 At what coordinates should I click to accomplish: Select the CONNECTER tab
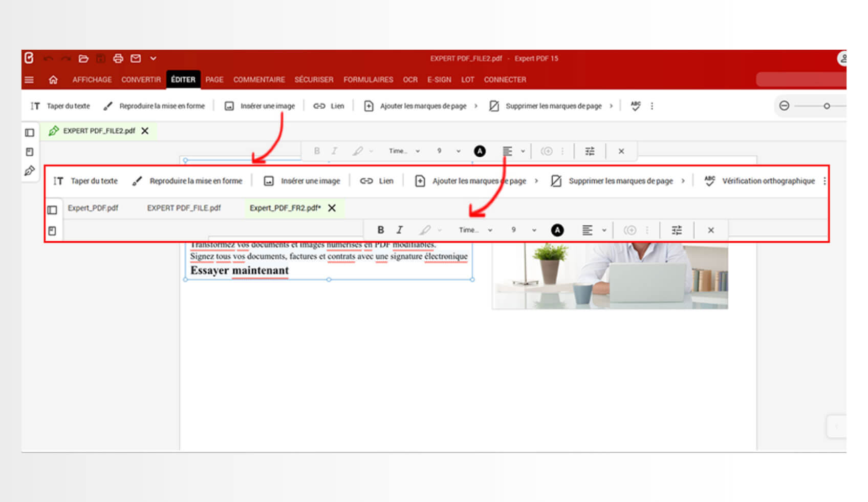coord(505,80)
